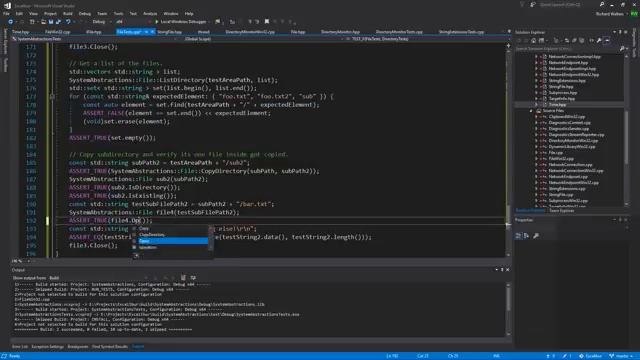Close the active FileTests.cpp tab

click(152, 31)
